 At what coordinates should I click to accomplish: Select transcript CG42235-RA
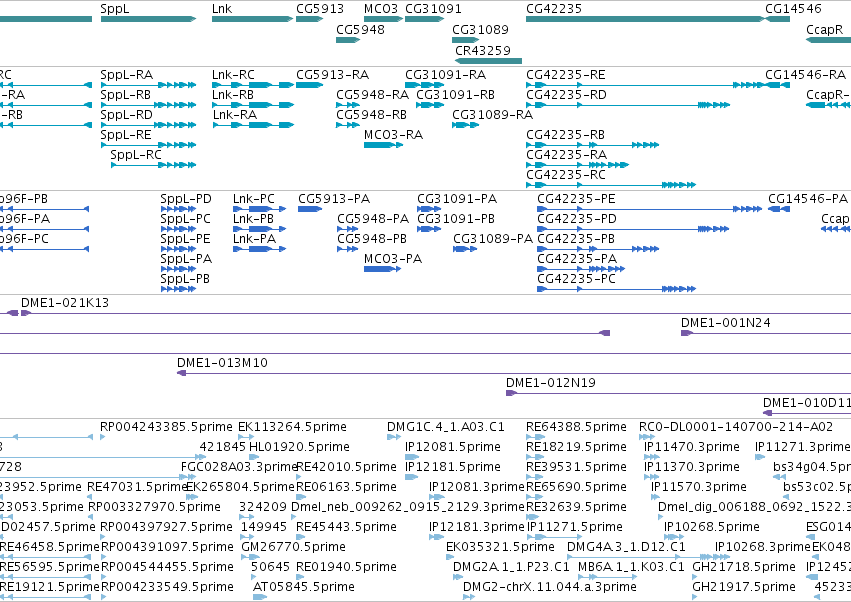tap(566, 155)
